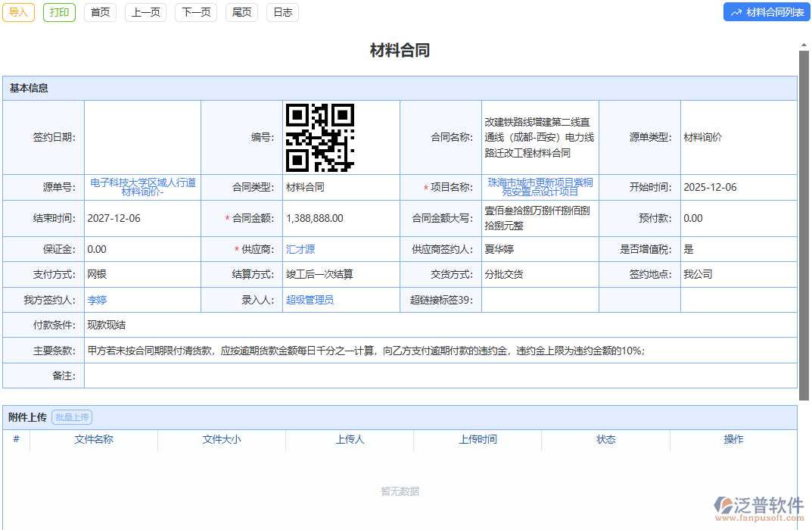Go to the next page (下一页)

tap(195, 12)
